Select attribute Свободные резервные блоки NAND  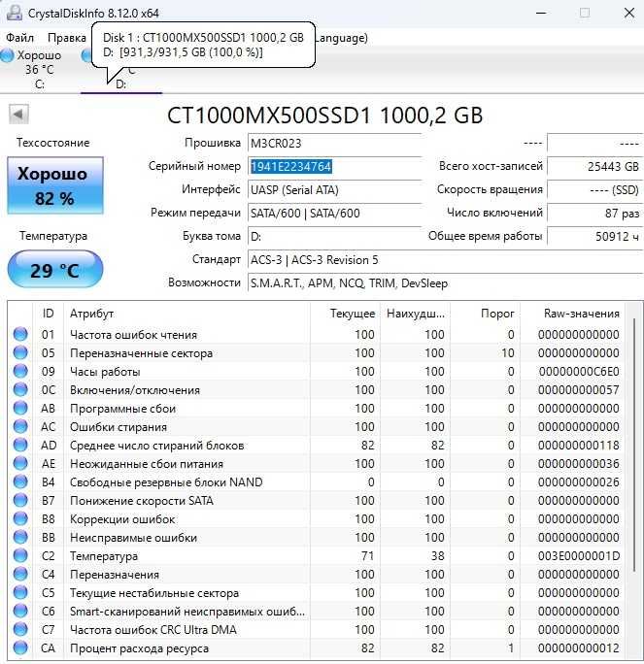click(166, 482)
